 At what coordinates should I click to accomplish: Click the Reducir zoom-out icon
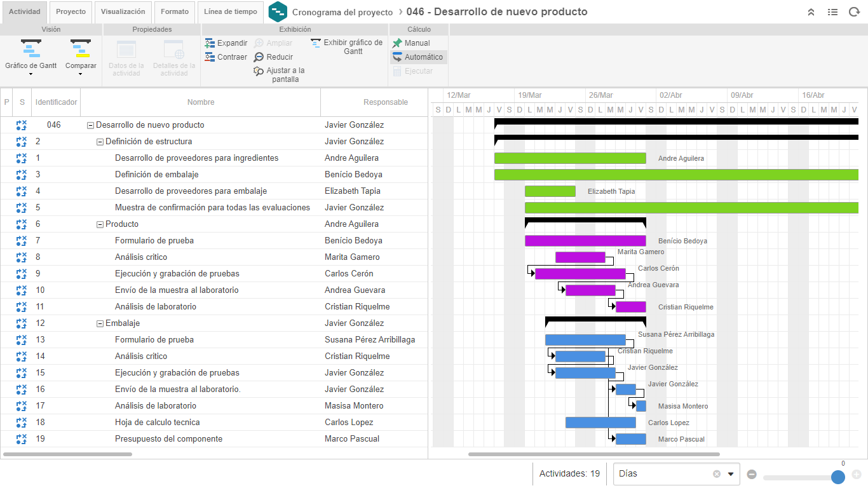pyautogui.click(x=259, y=57)
